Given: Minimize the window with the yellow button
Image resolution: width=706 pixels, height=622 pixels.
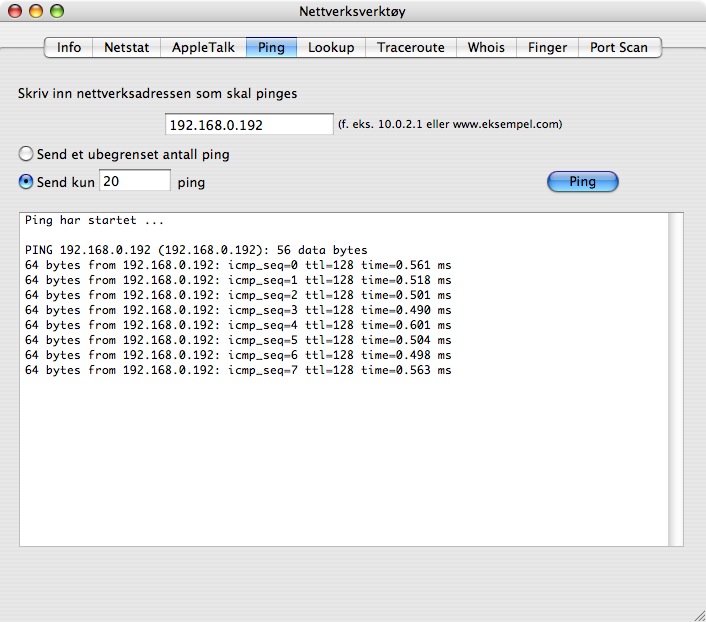Looking at the screenshot, I should (x=36, y=11).
